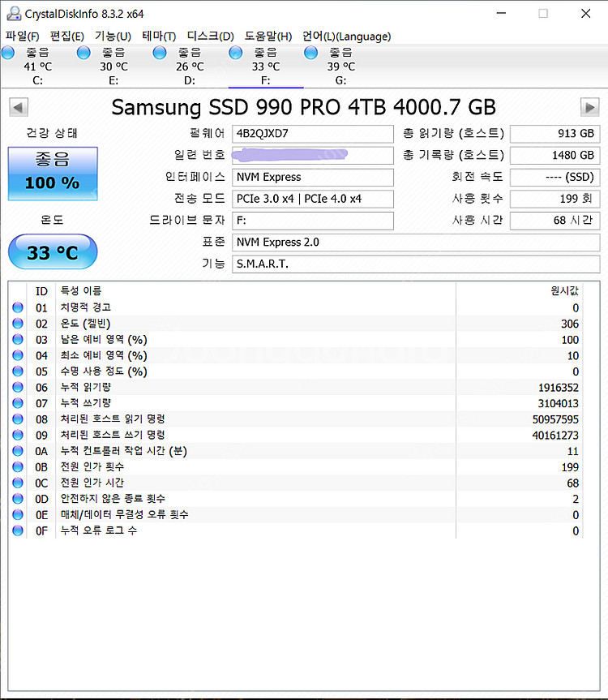Click status orb for 08 처리된 호스트 읽기 명령

(18, 419)
